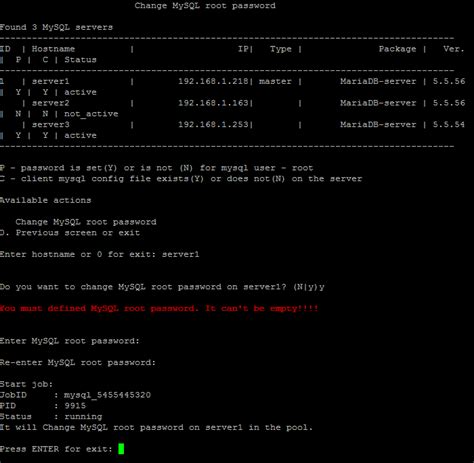Screen dimensions: 474x463
Task: Click the 'client mysql config file exists' legend line
Action: [181, 179]
